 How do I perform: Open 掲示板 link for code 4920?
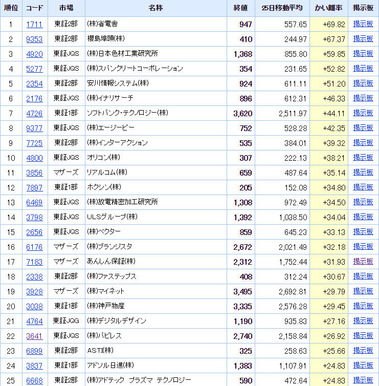[x=363, y=53]
